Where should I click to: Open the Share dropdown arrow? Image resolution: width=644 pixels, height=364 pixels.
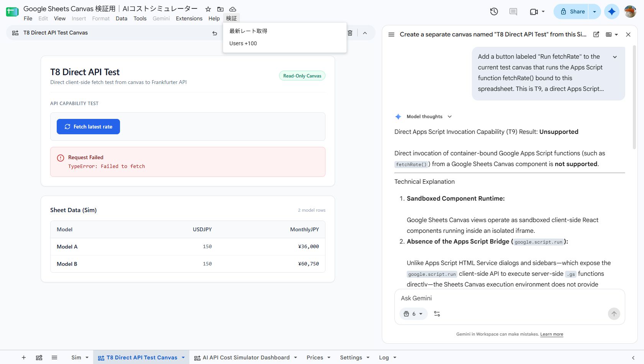[595, 12]
